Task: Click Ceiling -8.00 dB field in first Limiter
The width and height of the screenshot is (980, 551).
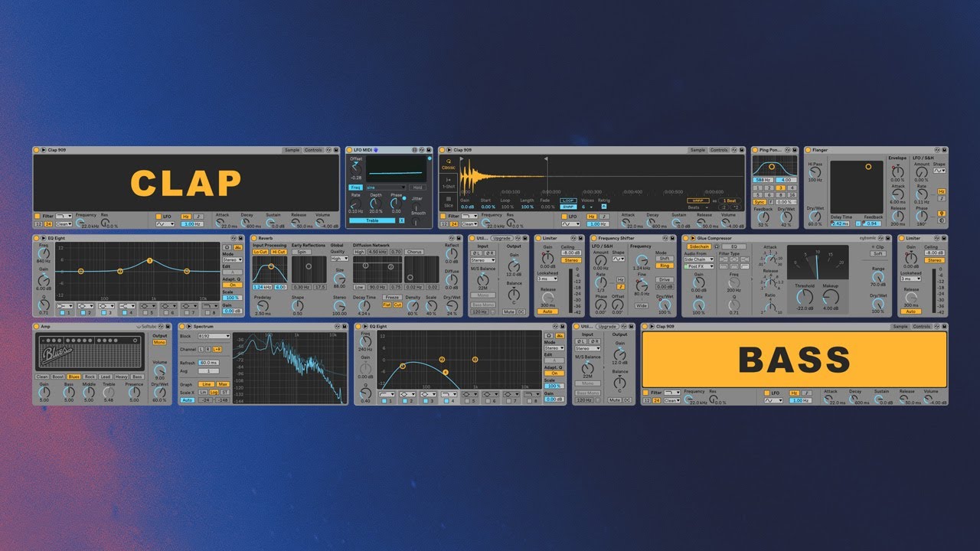Action: tap(571, 253)
